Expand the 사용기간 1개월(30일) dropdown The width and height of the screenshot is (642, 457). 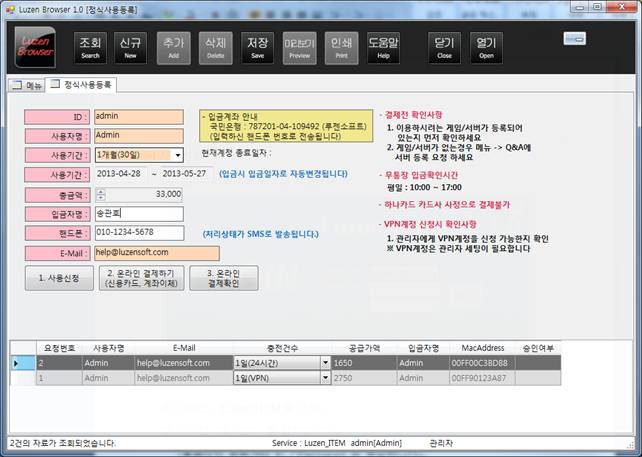coord(177,155)
